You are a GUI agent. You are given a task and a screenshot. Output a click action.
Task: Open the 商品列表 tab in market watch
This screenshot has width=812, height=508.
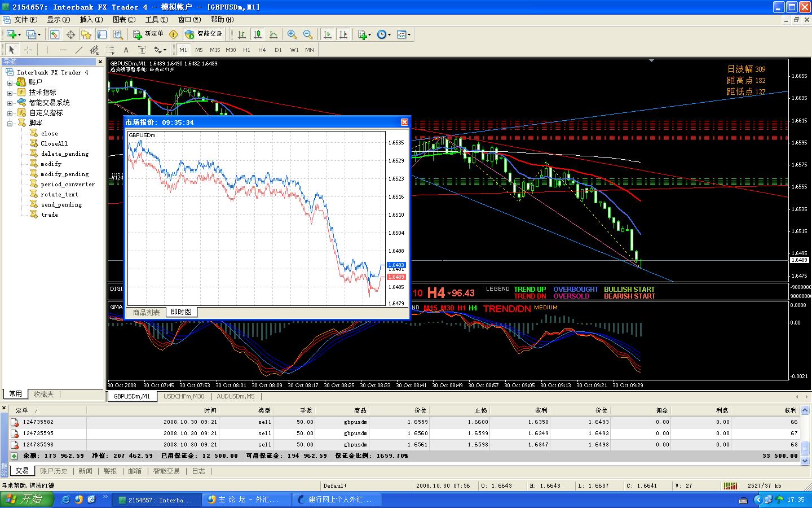click(x=146, y=312)
